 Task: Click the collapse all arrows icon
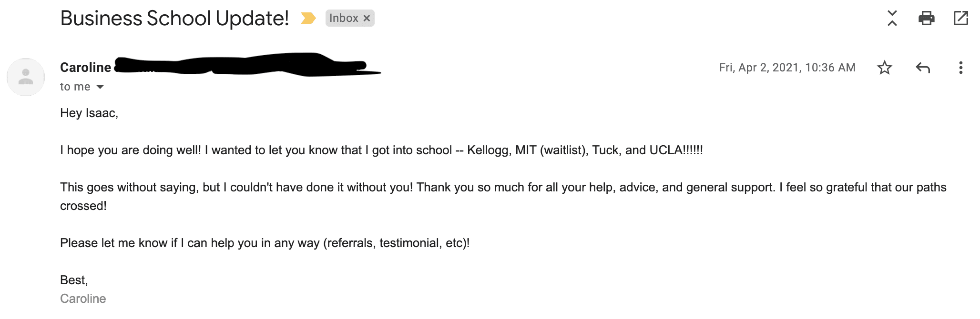[x=892, y=19]
